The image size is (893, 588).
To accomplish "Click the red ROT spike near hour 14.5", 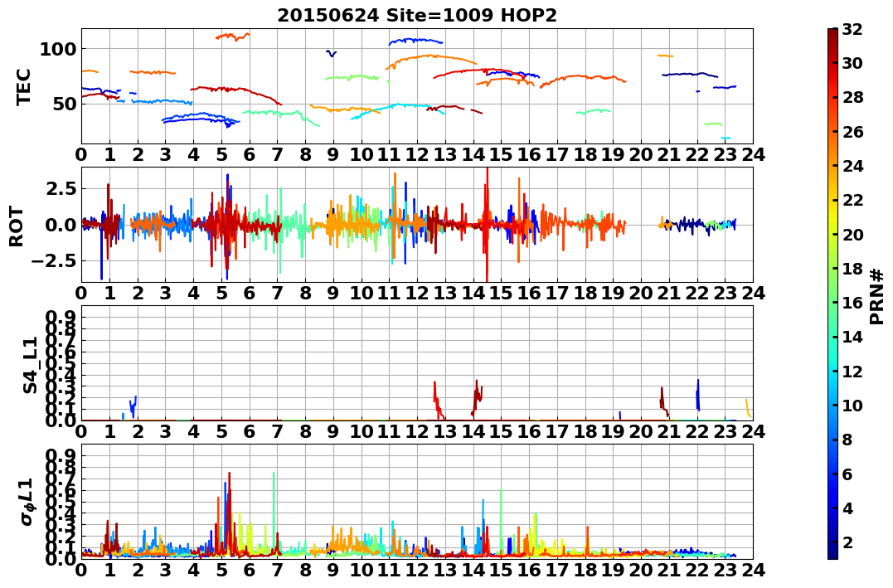I will pyautogui.click(x=487, y=225).
